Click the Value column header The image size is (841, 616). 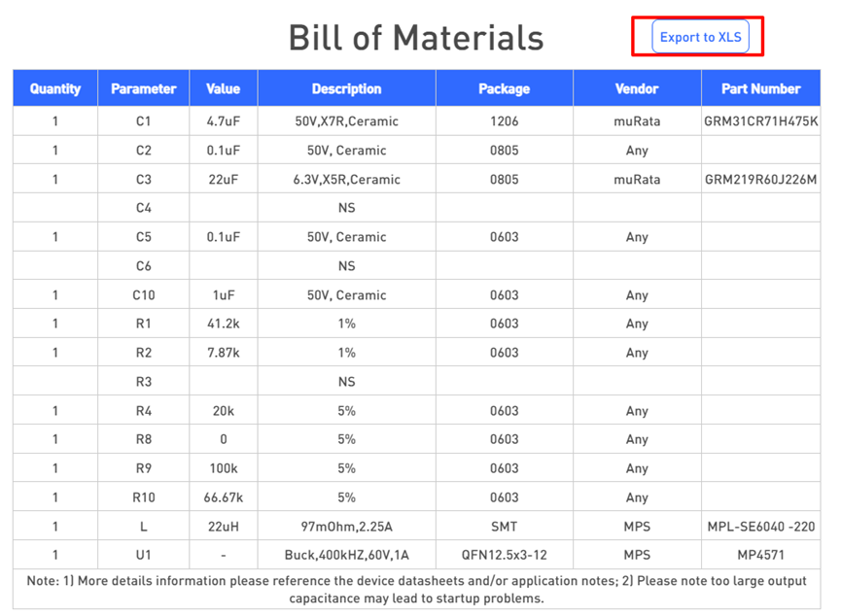coord(223,88)
